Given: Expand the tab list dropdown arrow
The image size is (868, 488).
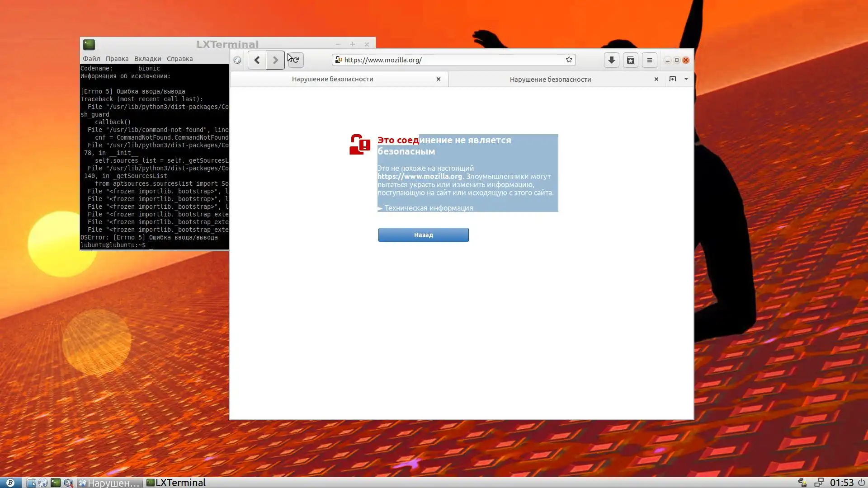Looking at the screenshot, I should (686, 79).
